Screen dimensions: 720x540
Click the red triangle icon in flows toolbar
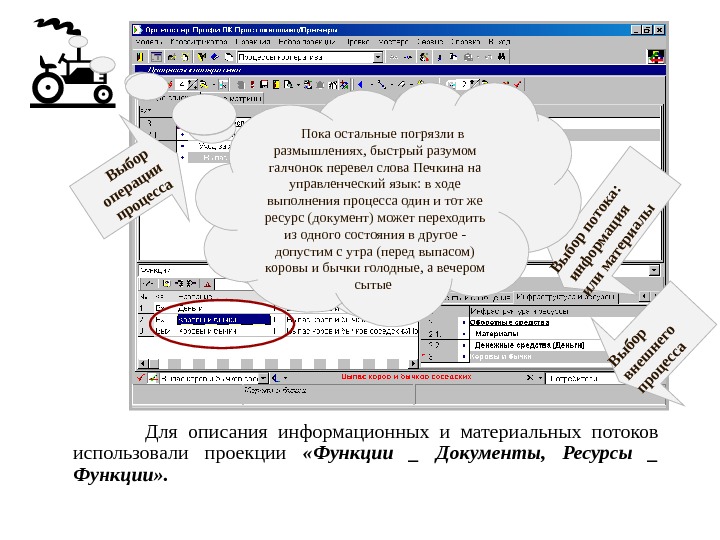click(208, 284)
